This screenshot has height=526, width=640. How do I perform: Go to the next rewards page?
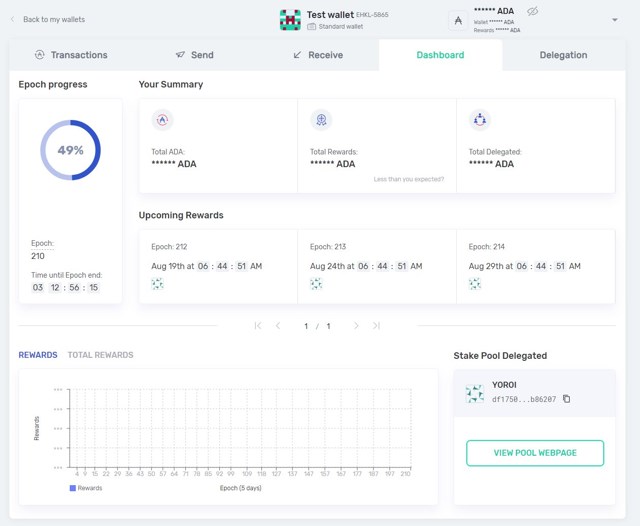tap(356, 326)
